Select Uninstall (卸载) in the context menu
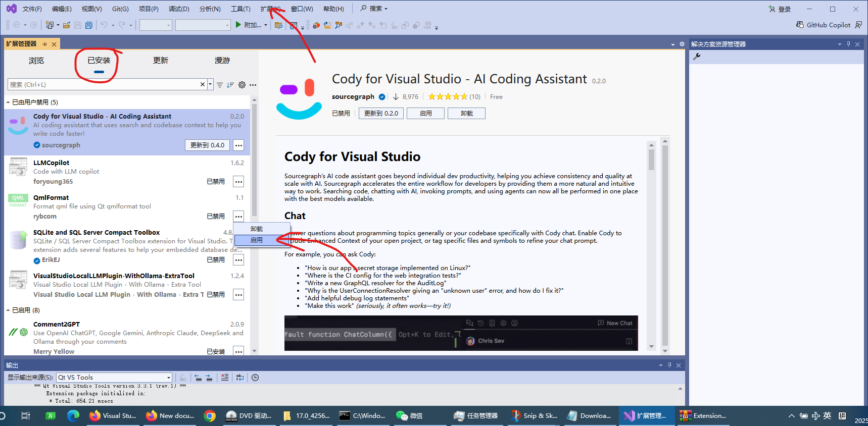The height and width of the screenshot is (426, 868). [262, 229]
